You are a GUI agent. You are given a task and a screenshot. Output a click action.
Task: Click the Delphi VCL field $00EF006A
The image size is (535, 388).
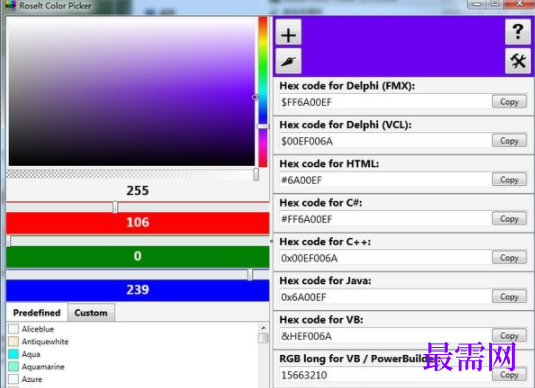[385, 141]
